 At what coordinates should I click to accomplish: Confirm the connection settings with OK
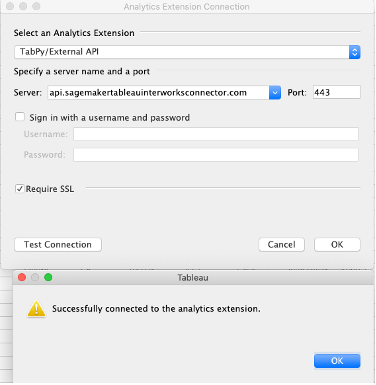coord(337,244)
